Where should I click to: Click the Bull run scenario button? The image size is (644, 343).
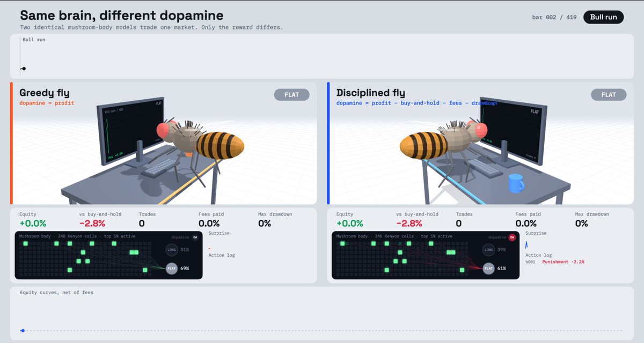coord(604,17)
